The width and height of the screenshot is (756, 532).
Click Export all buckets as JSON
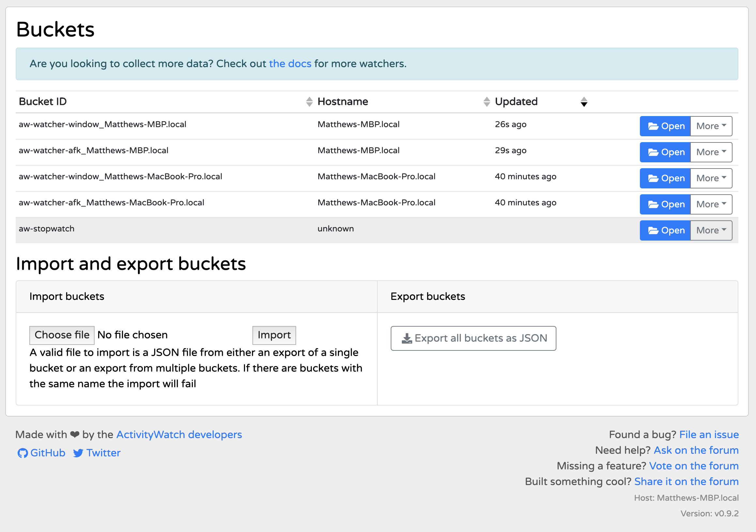point(473,338)
